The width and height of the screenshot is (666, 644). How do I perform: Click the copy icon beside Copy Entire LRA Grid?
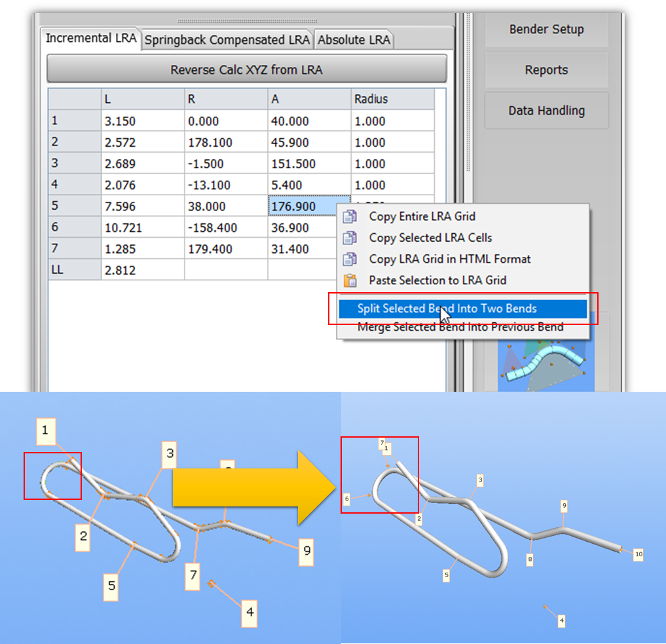pos(350,216)
